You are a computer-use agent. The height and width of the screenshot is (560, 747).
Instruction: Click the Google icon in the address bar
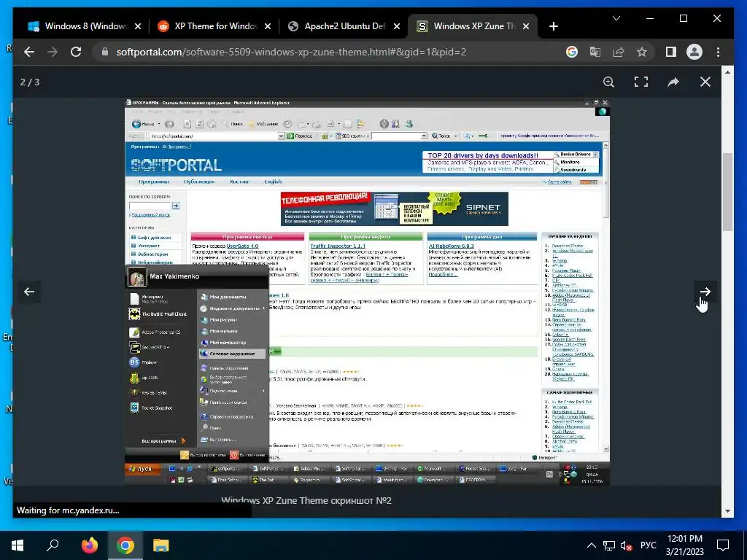(572, 52)
